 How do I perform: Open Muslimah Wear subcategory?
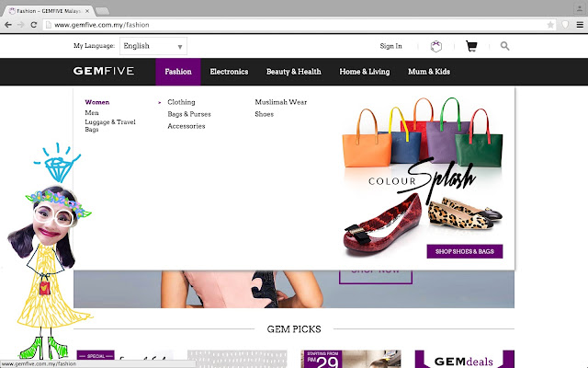(x=281, y=102)
